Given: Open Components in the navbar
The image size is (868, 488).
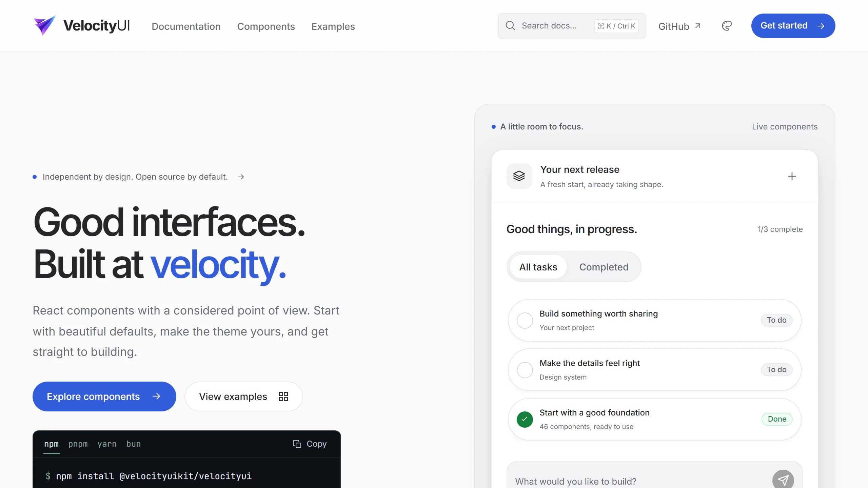Looking at the screenshot, I should pos(266,26).
